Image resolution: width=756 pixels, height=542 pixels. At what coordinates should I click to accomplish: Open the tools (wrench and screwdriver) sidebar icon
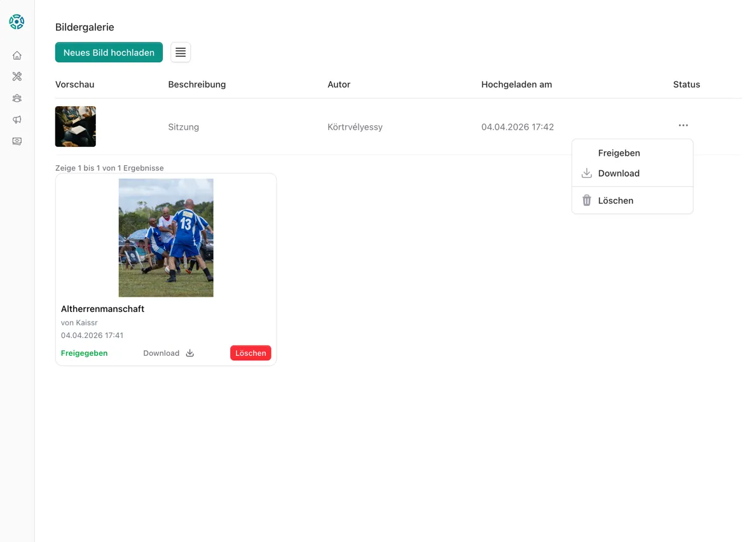[17, 77]
